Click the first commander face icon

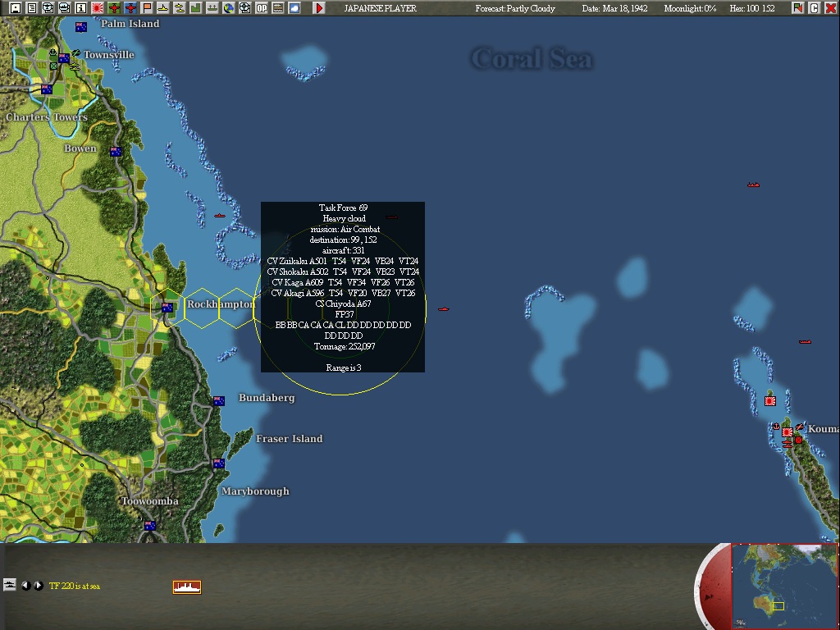point(48,8)
